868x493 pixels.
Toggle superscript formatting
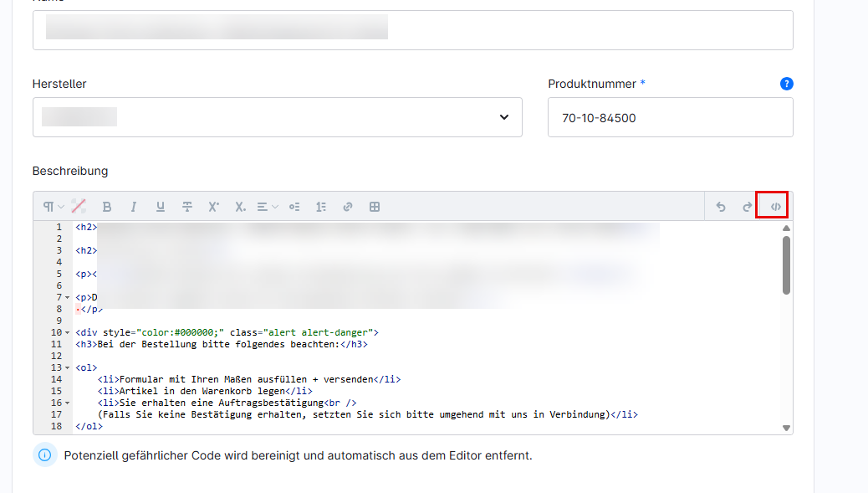[213, 207]
